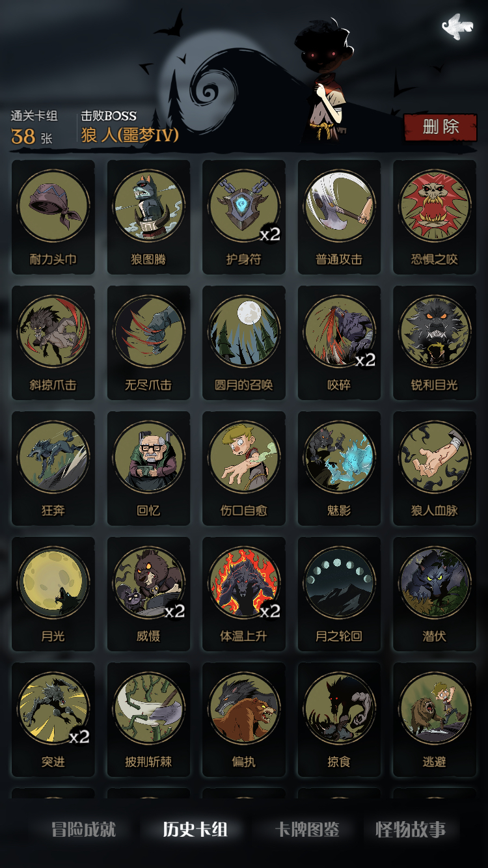Tap the 回忆 old man card
Viewport: 488px width, 868px height.
click(x=148, y=468)
